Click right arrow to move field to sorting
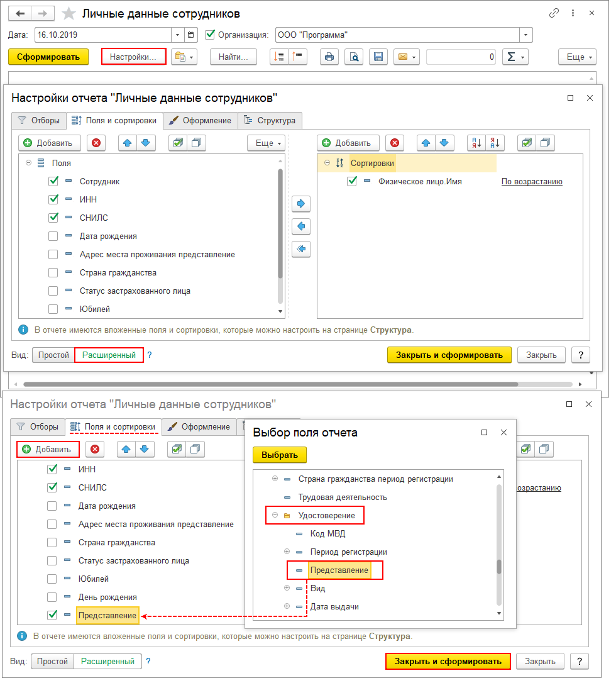The image size is (616, 678). (x=302, y=204)
